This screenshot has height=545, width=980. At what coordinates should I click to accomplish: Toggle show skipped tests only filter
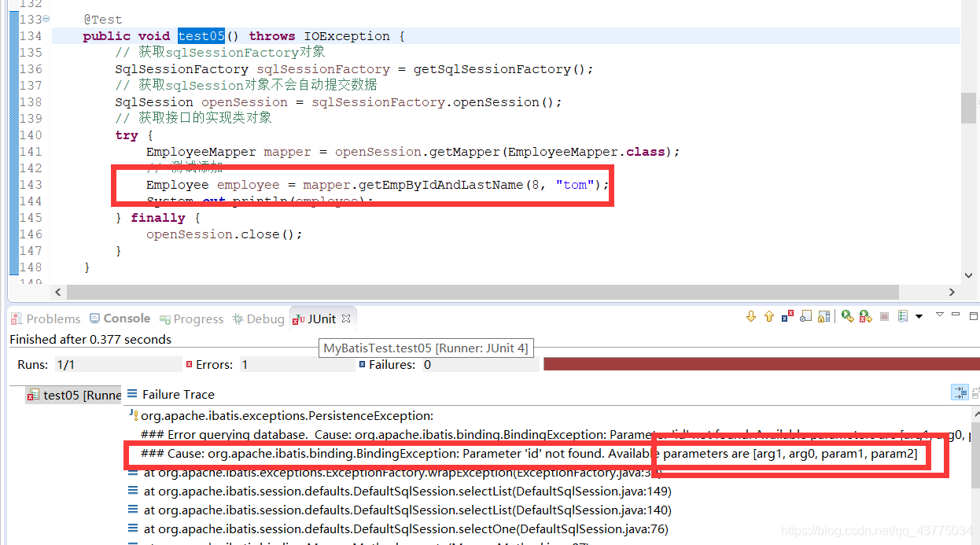(x=806, y=316)
